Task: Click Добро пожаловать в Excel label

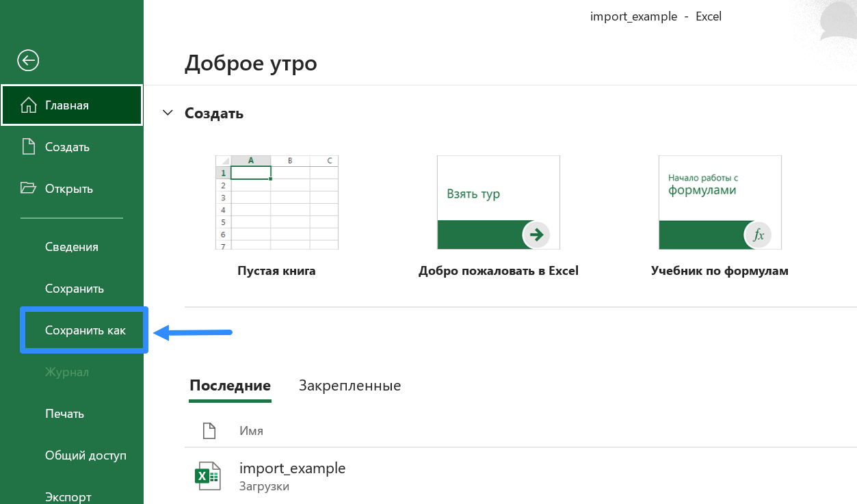Action: 499,271
